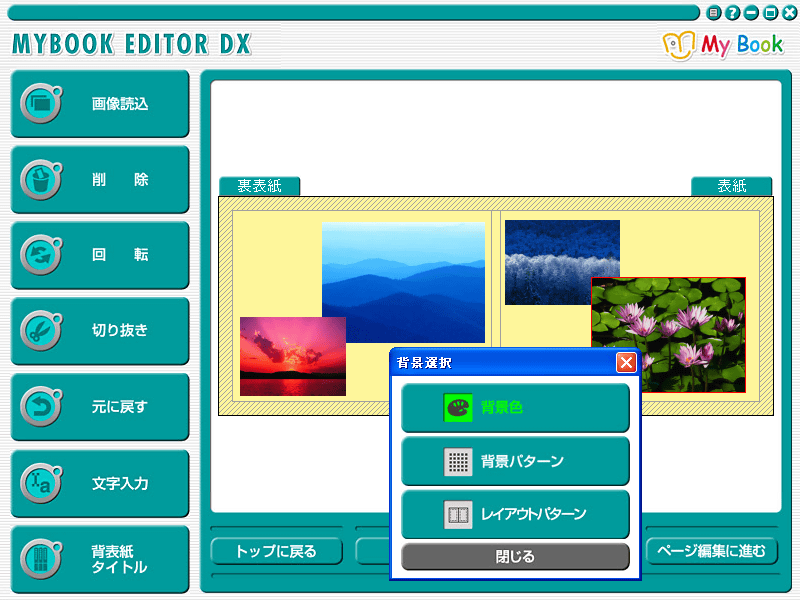Image resolution: width=800 pixels, height=600 pixels.
Task: Click the 画像読込 text label
Action: coord(120,104)
